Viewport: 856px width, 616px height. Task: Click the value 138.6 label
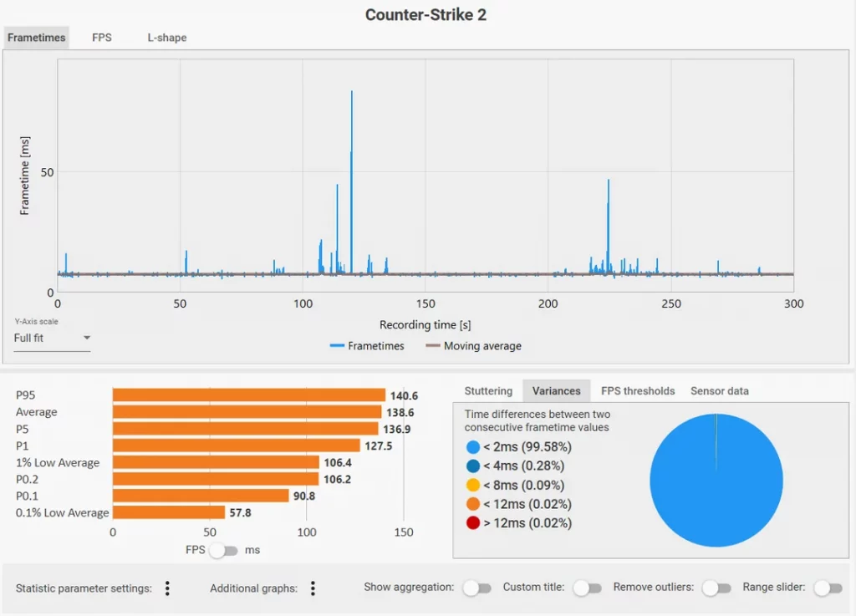[400, 413]
